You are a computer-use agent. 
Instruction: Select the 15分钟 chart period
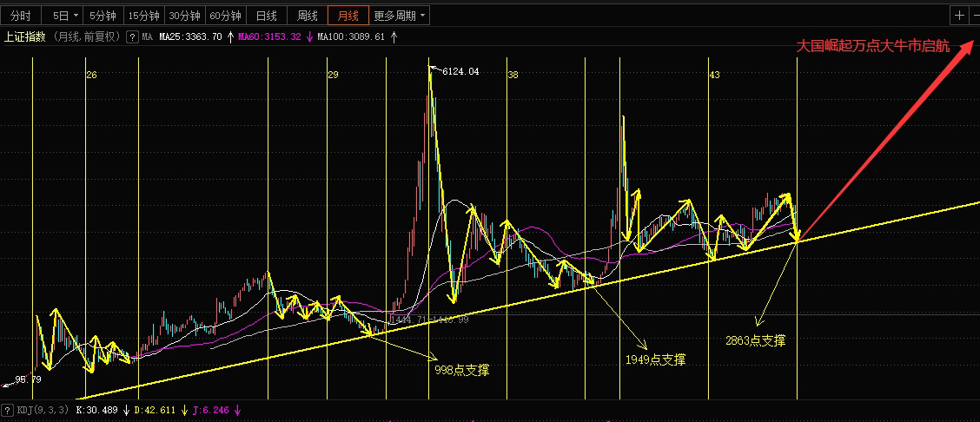click(143, 15)
